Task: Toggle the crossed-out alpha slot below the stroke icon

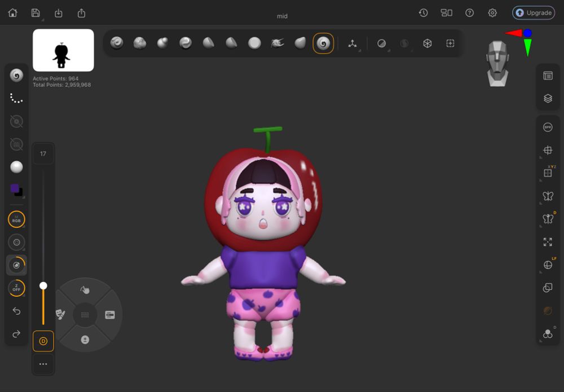Action: tap(16, 122)
